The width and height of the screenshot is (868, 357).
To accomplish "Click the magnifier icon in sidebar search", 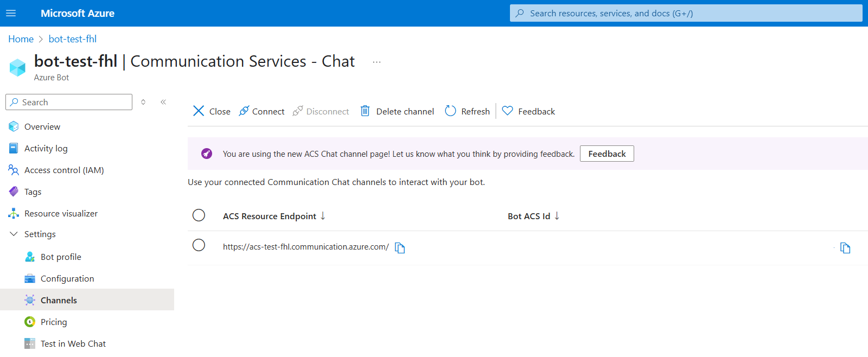I will tap(15, 102).
